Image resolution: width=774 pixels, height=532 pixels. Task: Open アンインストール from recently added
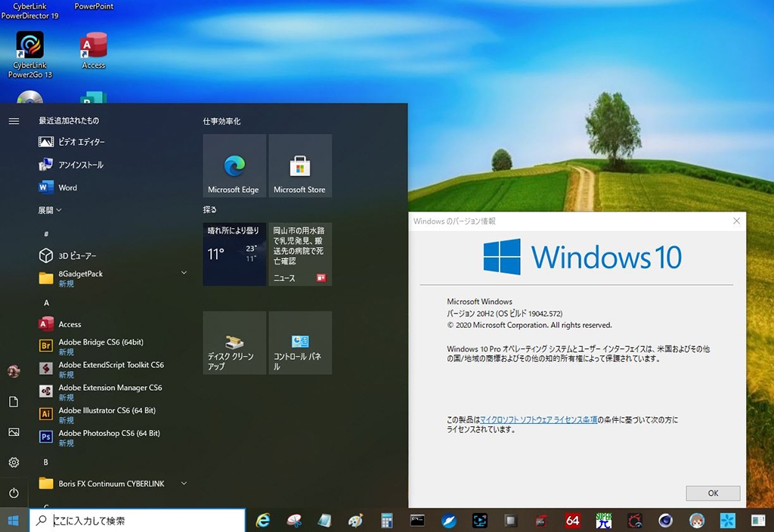click(x=113, y=165)
